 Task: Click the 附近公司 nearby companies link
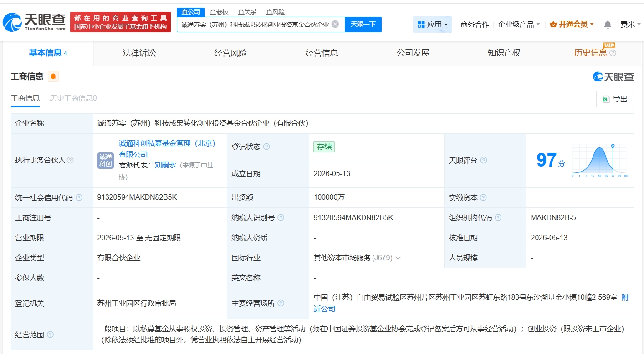[x=471, y=303]
